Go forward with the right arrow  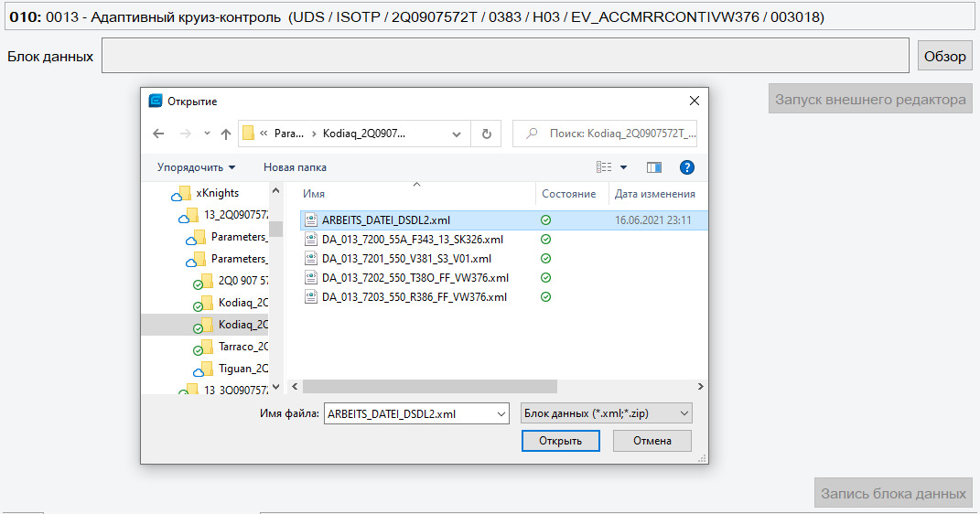click(x=186, y=134)
